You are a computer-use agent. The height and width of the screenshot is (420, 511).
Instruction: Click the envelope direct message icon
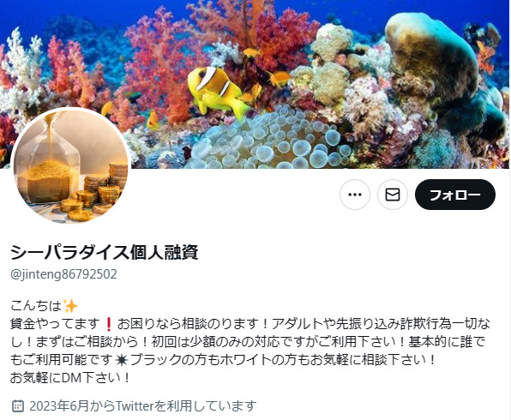click(393, 195)
